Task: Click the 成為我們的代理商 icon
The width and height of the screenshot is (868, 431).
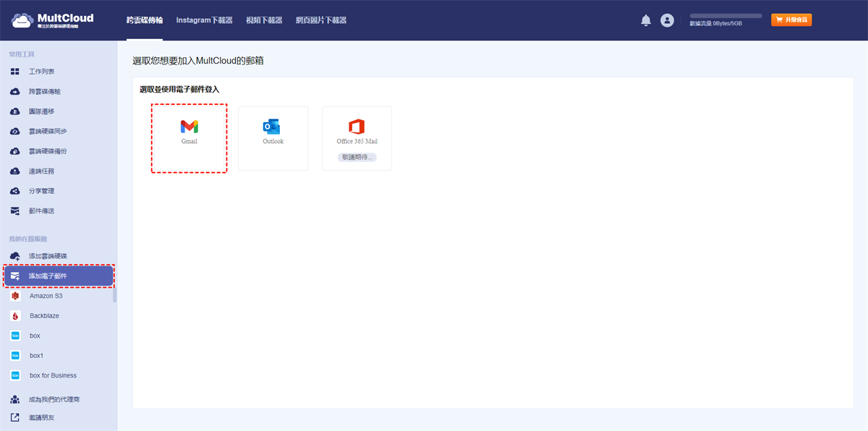Action: pyautogui.click(x=14, y=399)
